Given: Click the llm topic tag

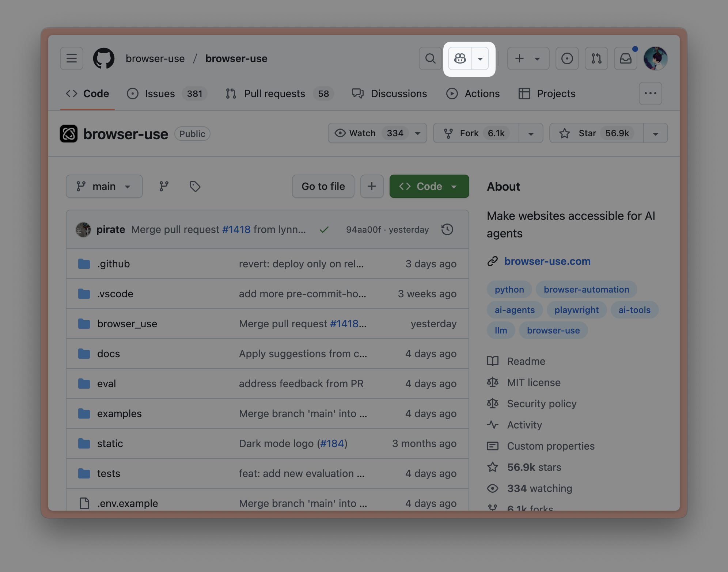Looking at the screenshot, I should (x=501, y=330).
